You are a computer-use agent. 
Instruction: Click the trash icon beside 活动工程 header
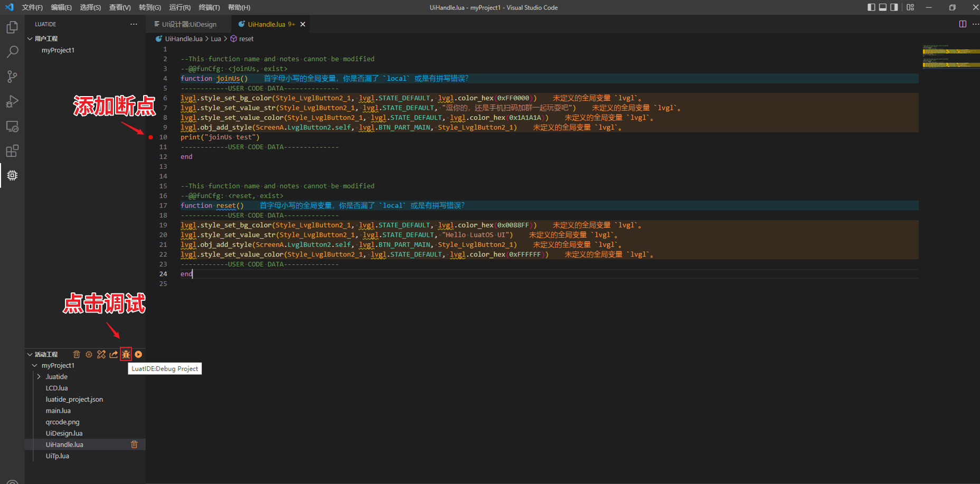tap(77, 355)
